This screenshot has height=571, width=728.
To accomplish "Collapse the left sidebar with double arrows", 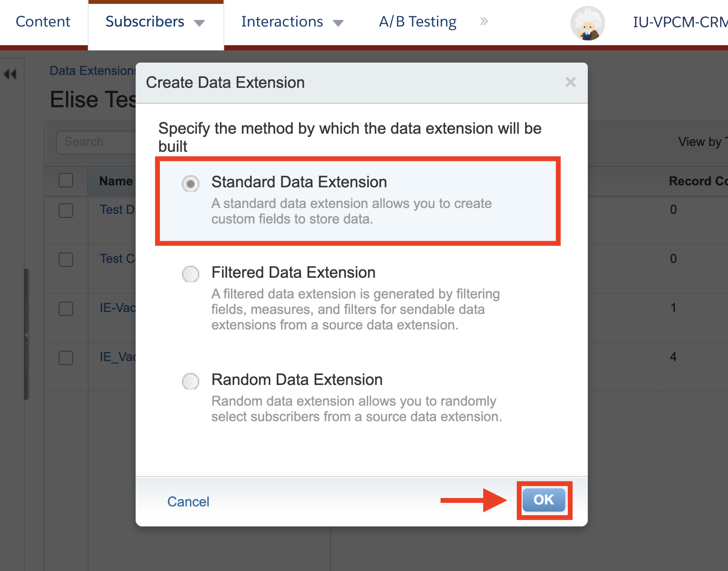I will [x=10, y=74].
